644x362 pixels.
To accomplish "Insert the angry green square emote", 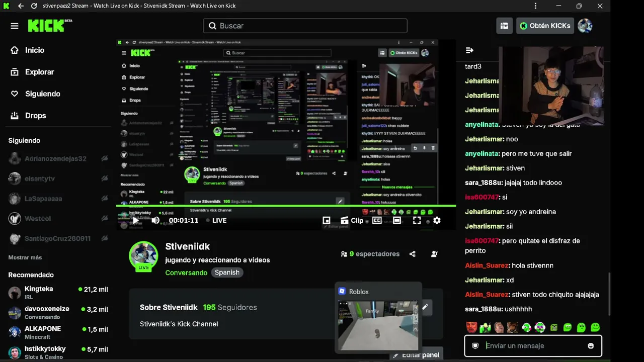I will 553,327.
